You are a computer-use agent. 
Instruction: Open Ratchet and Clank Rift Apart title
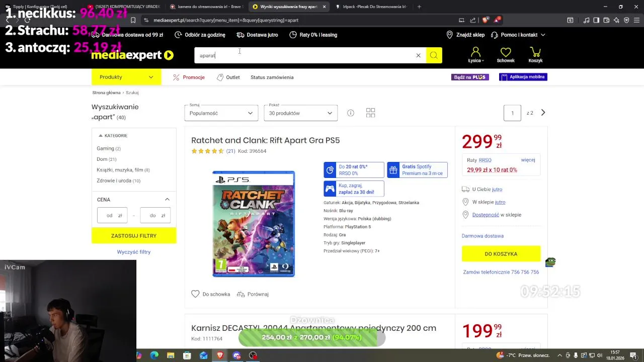(266, 140)
